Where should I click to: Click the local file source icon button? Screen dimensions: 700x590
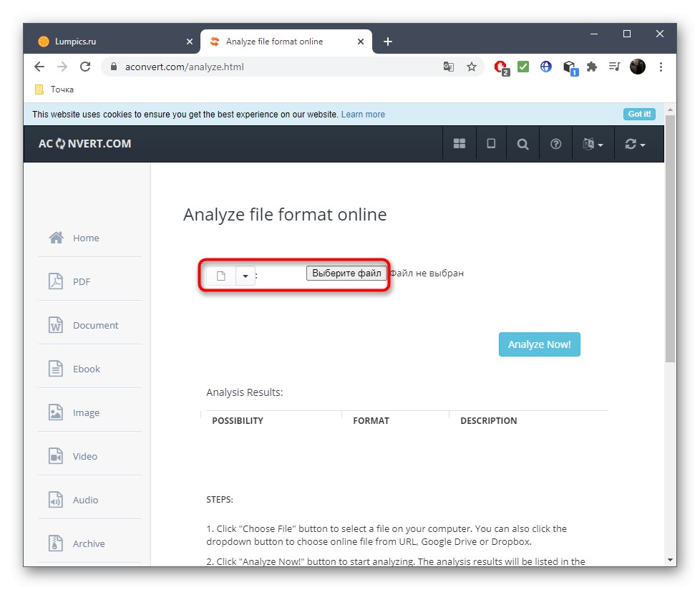tap(221, 276)
